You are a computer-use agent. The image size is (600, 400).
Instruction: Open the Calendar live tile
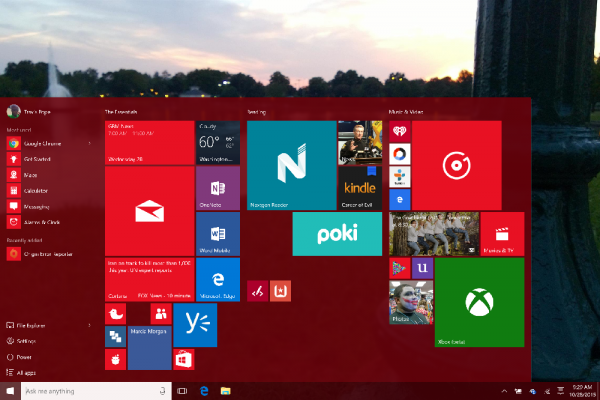(150, 143)
